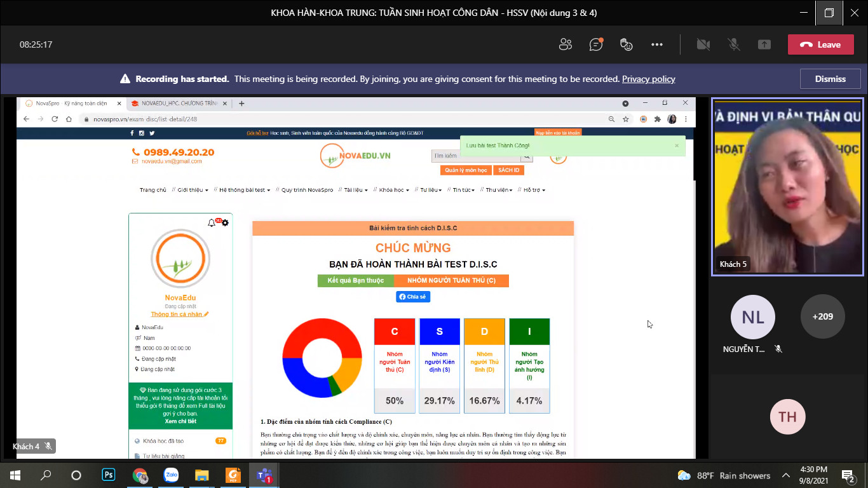This screenshot has width=868, height=488.
Task: Open the reactions and raise hand icon
Action: (627, 44)
